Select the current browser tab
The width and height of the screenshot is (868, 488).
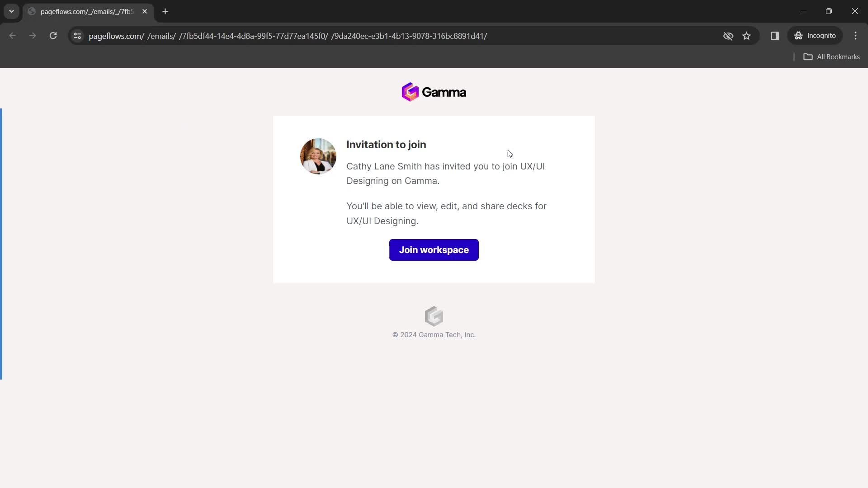click(x=88, y=11)
